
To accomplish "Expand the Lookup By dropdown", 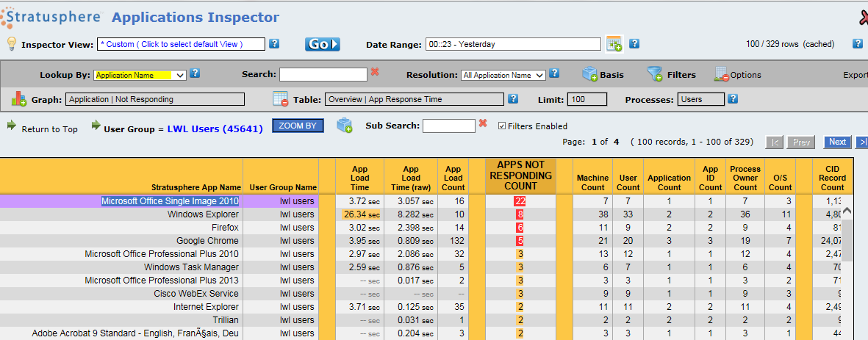I will 179,75.
